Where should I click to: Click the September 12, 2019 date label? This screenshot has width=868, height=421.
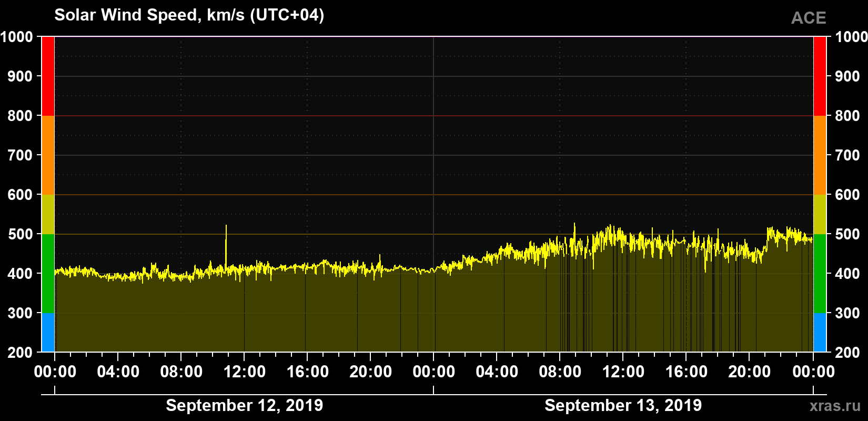point(245,405)
